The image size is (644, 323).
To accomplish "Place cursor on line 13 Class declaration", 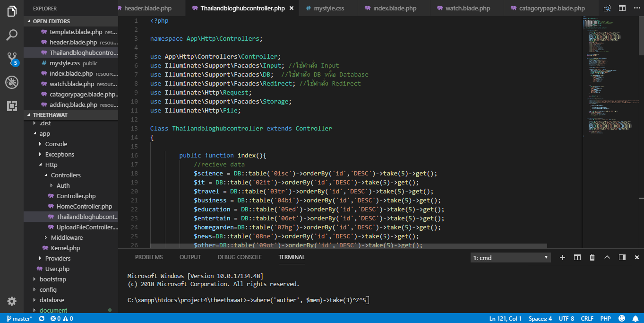I will coord(241,128).
